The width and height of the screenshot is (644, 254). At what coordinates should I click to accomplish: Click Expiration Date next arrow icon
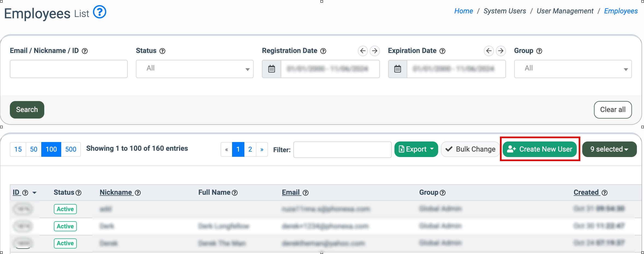click(501, 51)
